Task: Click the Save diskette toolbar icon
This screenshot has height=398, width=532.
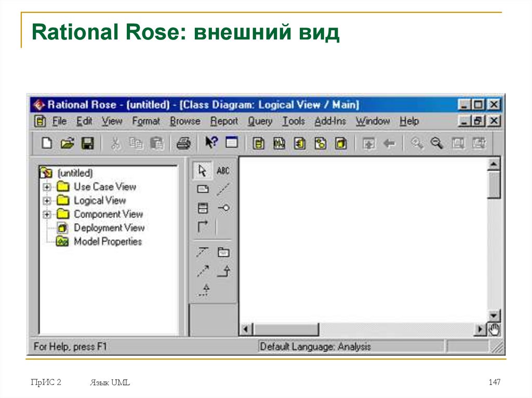Action: coord(87,143)
